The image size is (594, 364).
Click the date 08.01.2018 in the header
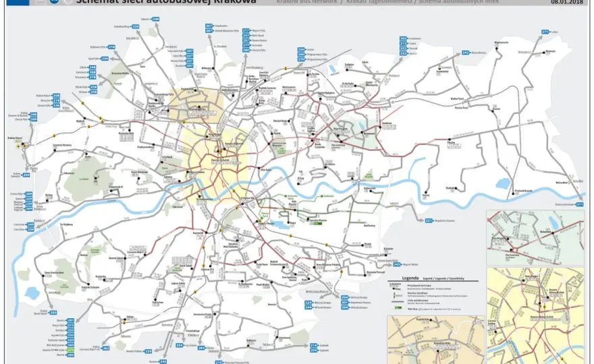click(x=567, y=2)
